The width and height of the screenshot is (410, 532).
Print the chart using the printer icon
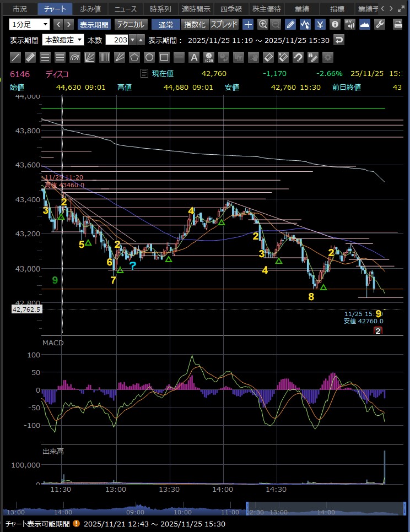click(x=398, y=24)
